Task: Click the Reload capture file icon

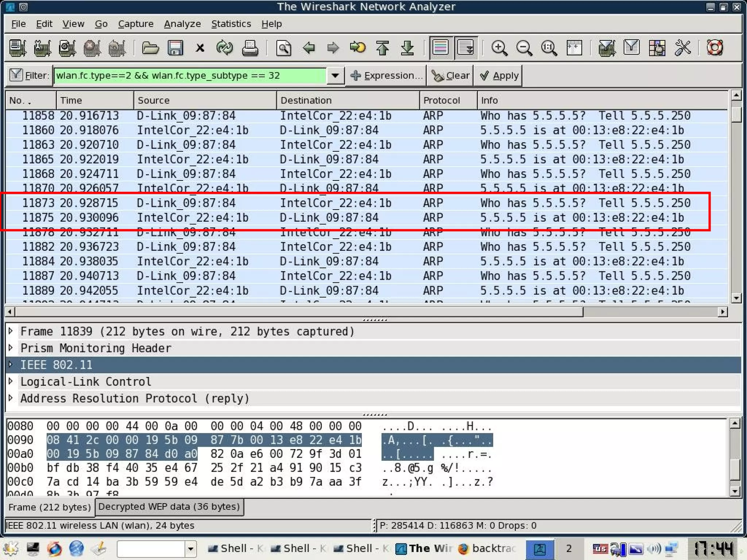Action: [x=224, y=48]
